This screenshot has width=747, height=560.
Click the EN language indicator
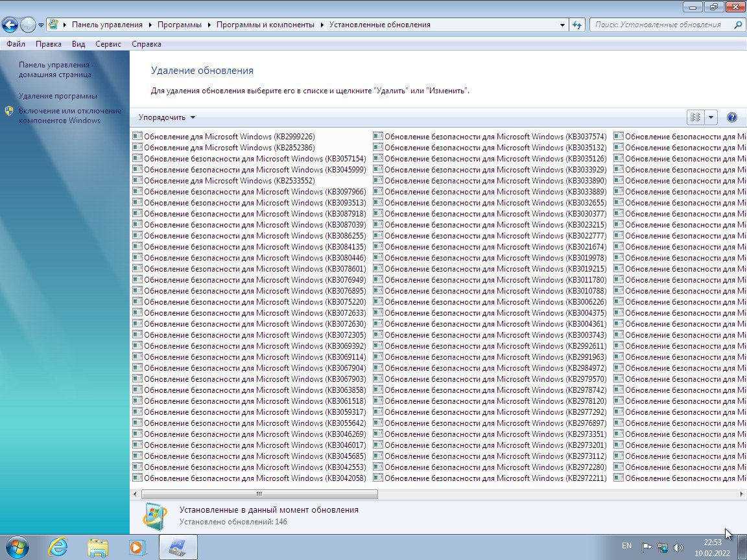pos(626,546)
